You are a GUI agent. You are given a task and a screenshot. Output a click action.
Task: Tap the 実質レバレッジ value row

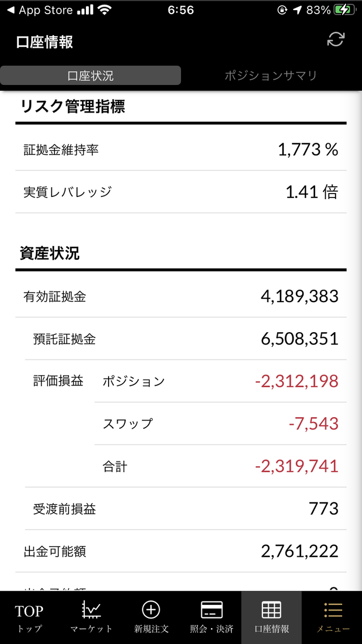point(181,192)
